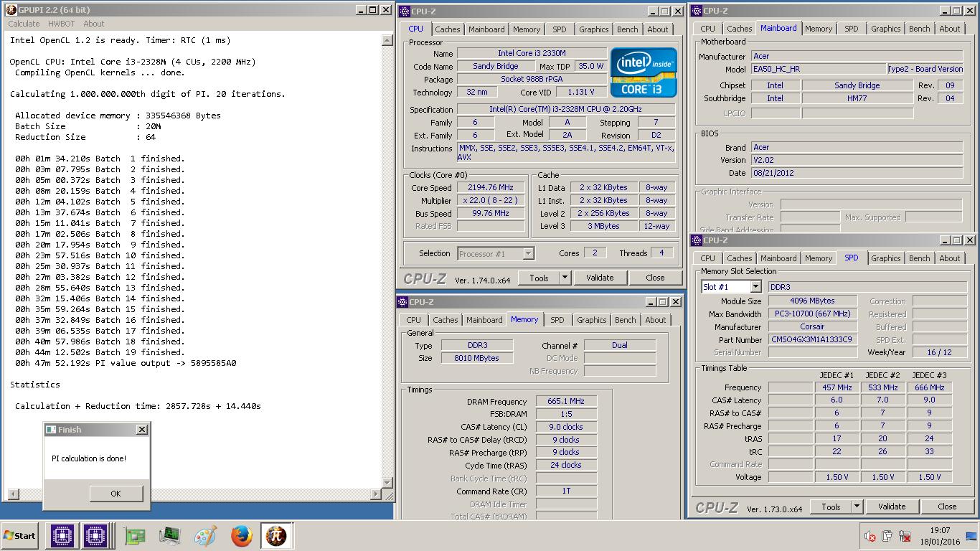
Task: Open the monitor graph taskbar icon
Action: tap(170, 535)
